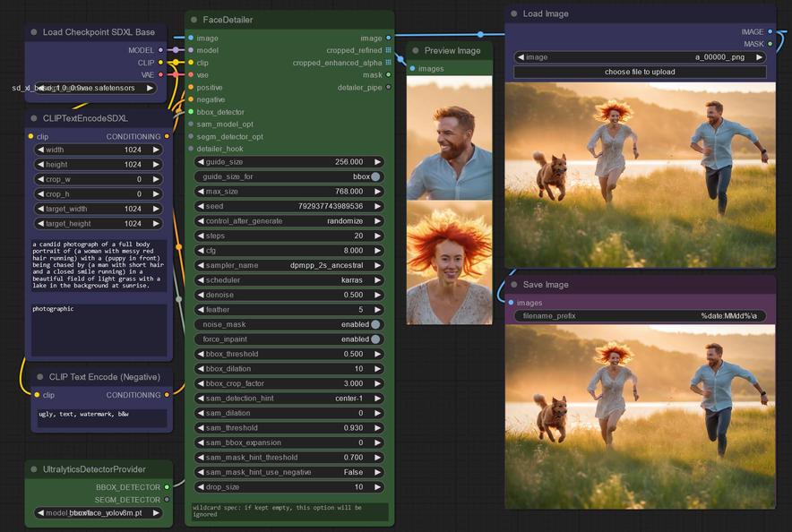The height and width of the screenshot is (532, 792).
Task: Open the image a_00000_.png file combo
Action: point(640,57)
